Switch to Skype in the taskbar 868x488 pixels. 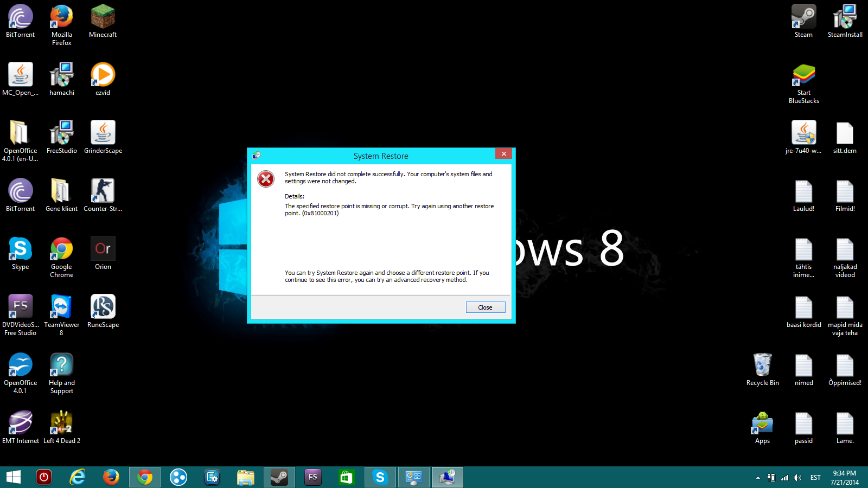coord(380,477)
